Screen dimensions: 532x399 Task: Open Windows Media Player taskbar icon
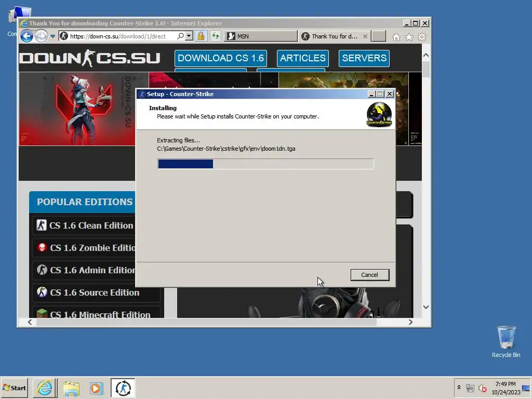click(x=96, y=388)
